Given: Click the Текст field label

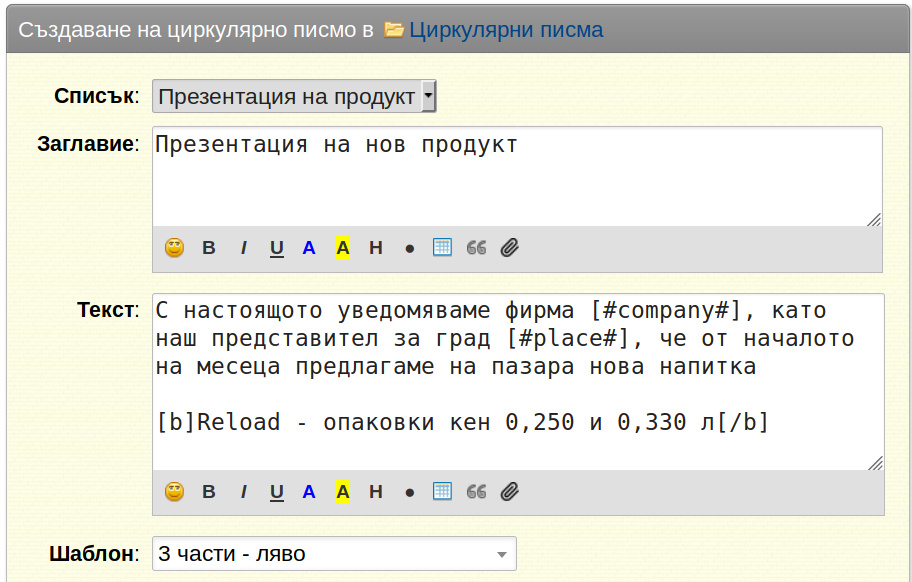Looking at the screenshot, I should click(108, 310).
